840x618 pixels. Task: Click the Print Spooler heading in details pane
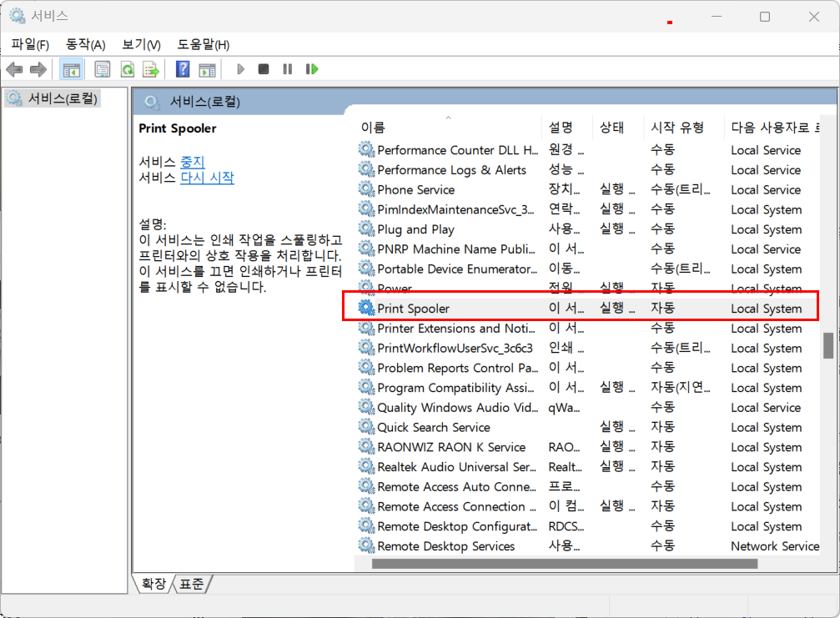[x=178, y=128]
